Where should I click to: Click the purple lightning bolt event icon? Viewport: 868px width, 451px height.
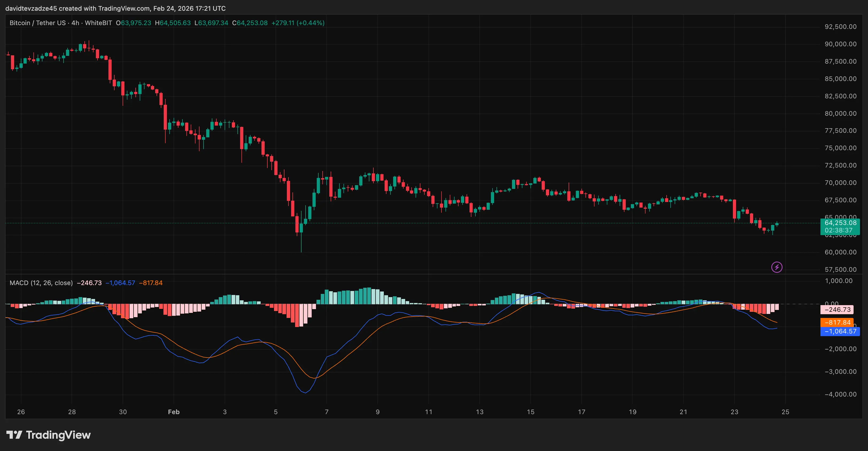tap(777, 267)
